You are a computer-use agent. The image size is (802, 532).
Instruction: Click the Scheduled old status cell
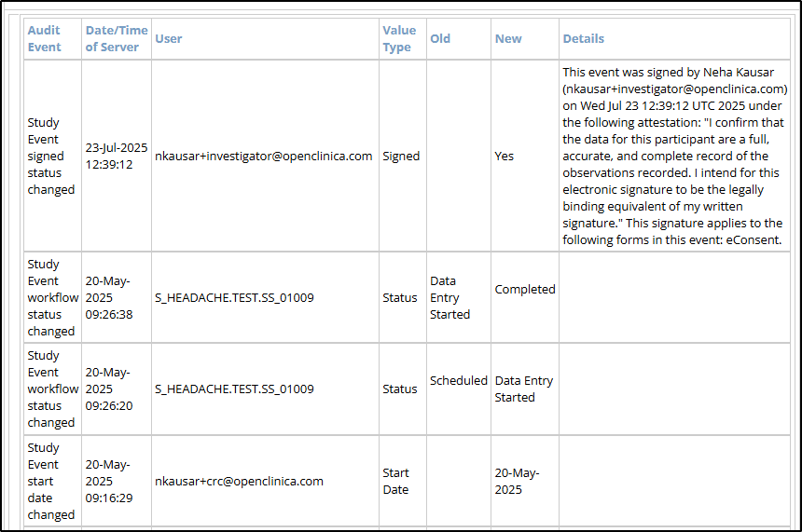coord(458,381)
